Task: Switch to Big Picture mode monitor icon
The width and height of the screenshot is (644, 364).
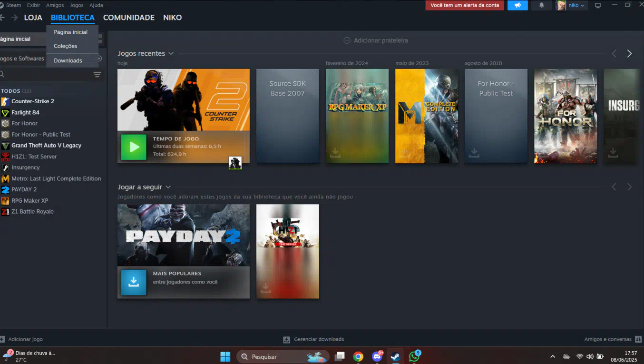Action: pos(598,5)
